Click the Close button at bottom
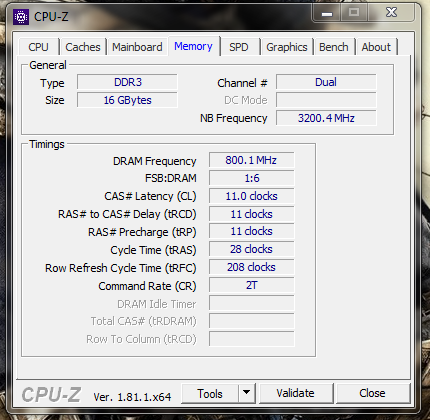Viewport: 430px width, 420px height. [x=372, y=393]
